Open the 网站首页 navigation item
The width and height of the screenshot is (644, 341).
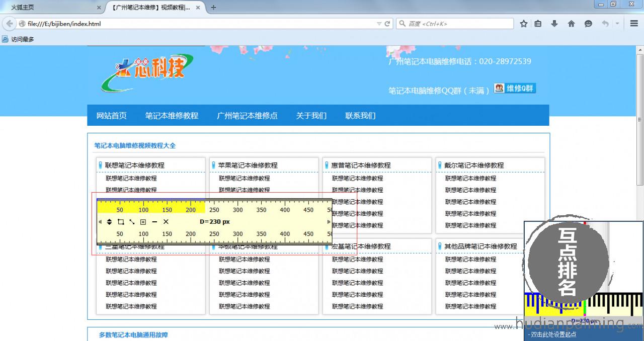pyautogui.click(x=112, y=116)
